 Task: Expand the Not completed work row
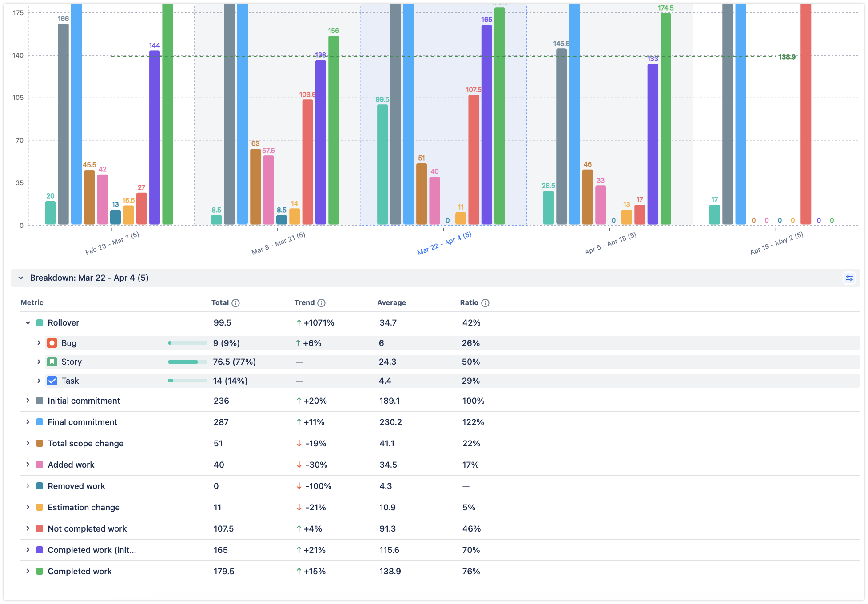[28, 528]
